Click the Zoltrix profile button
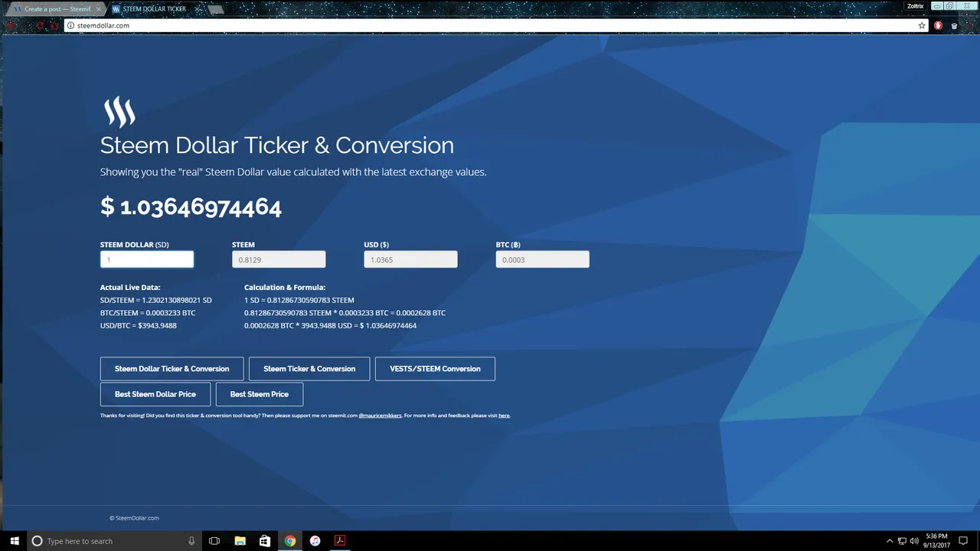Screen dimensions: 980x551 tap(916, 5)
